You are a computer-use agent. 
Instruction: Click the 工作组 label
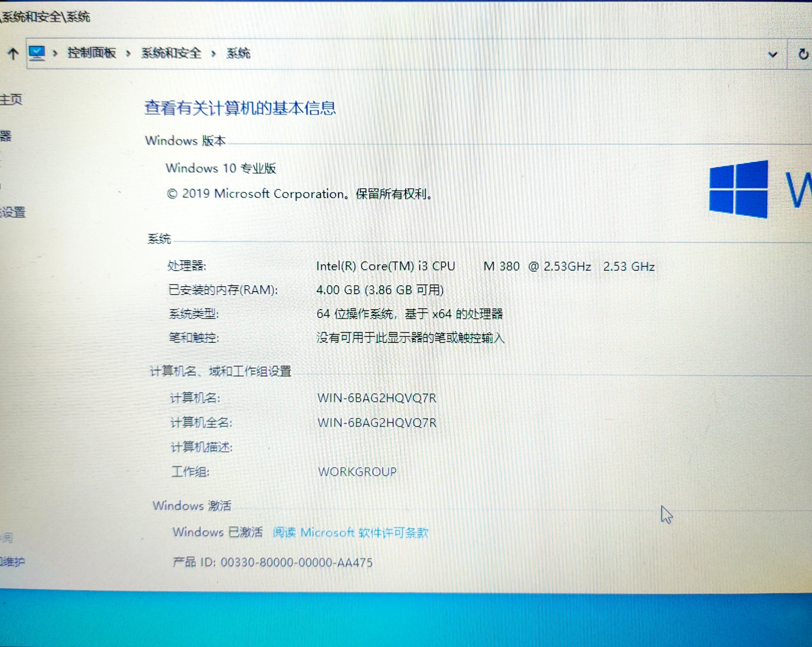[190, 472]
